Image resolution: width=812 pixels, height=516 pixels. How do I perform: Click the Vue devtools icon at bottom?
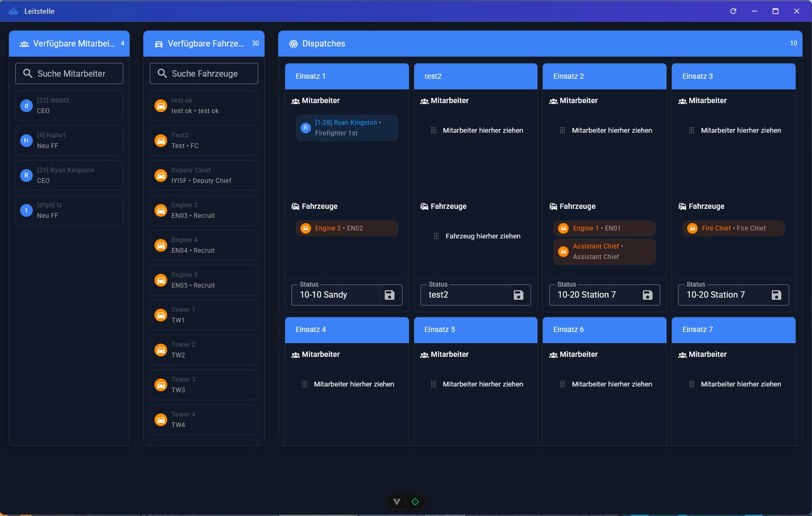point(397,502)
